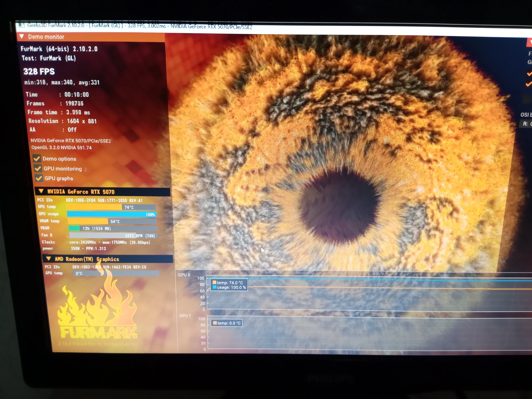
Task: Click the FurMark window title bar icon
Action: point(22,25)
